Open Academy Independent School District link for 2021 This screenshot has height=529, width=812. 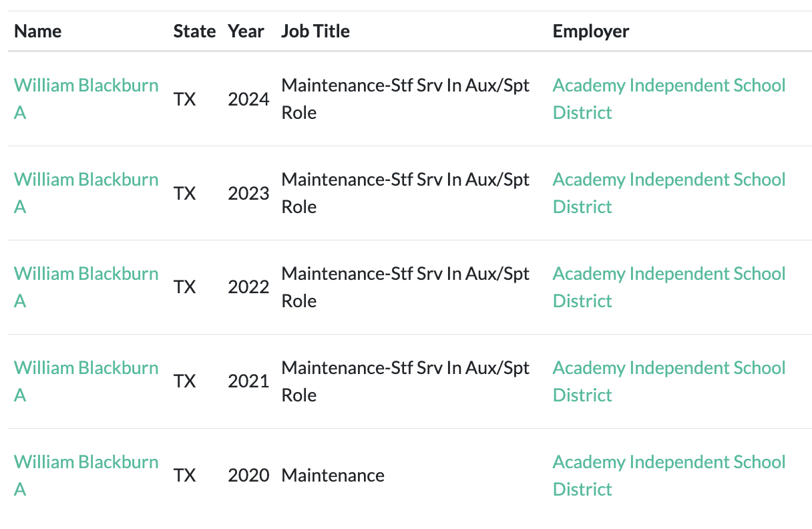coord(668,369)
